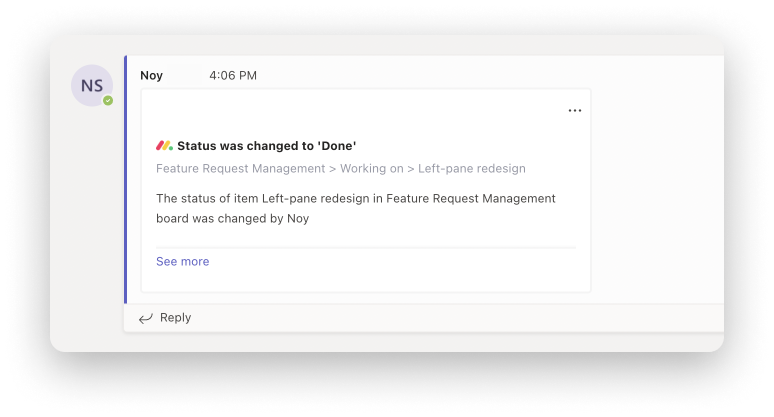
Task: Click the notification description text
Action: [x=356, y=208]
